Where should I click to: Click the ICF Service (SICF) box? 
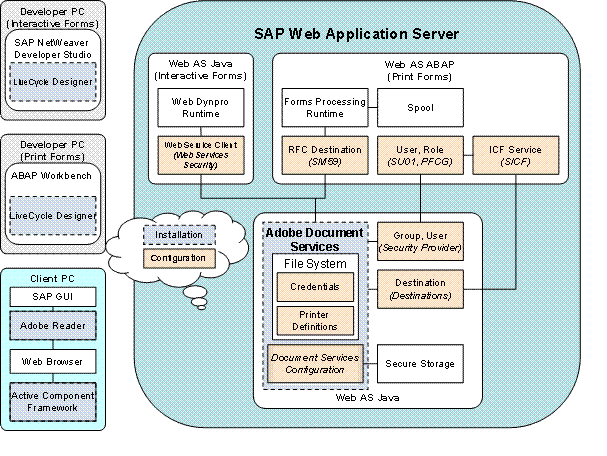coord(517,155)
